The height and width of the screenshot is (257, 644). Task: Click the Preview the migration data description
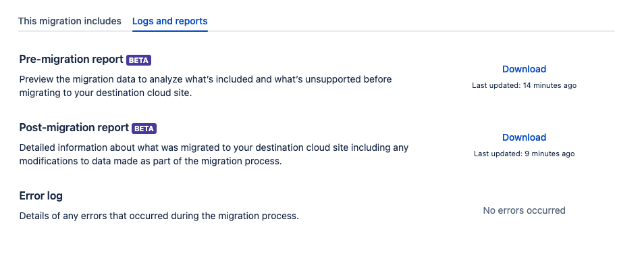[x=205, y=86]
